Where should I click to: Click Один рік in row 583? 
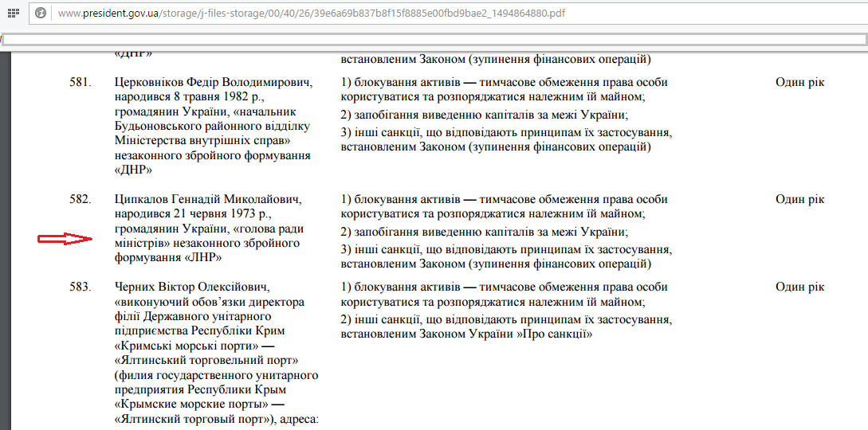pyautogui.click(x=800, y=287)
